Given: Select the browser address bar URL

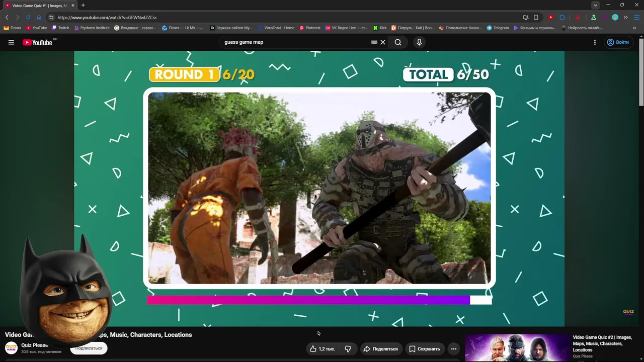Looking at the screenshot, I should tap(107, 17).
